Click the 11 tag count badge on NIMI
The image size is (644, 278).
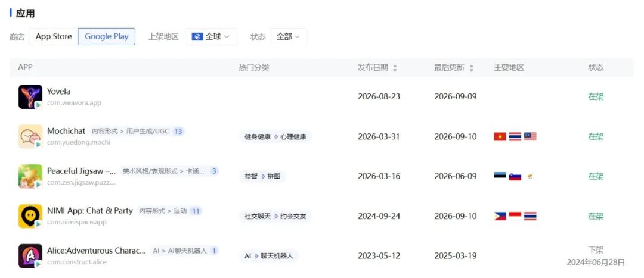pyautogui.click(x=196, y=211)
